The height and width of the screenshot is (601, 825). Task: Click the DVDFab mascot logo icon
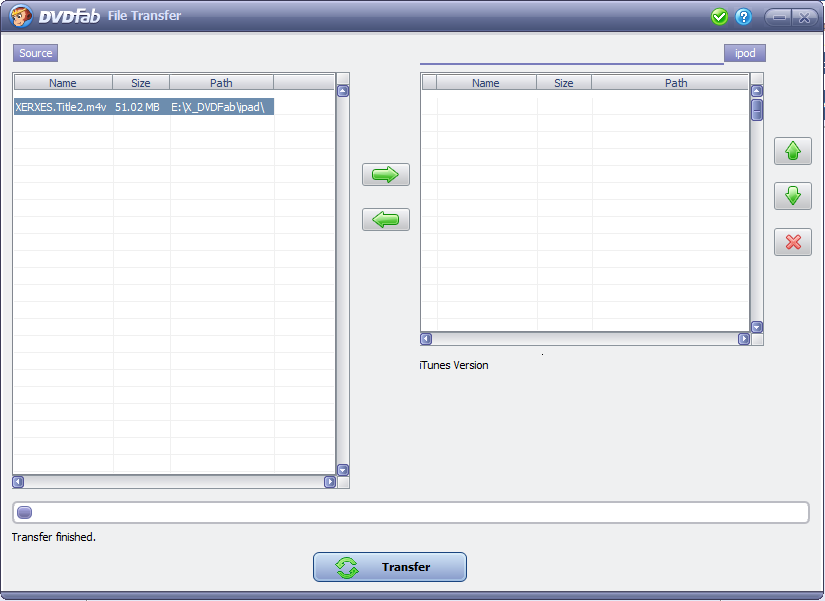tap(21, 16)
